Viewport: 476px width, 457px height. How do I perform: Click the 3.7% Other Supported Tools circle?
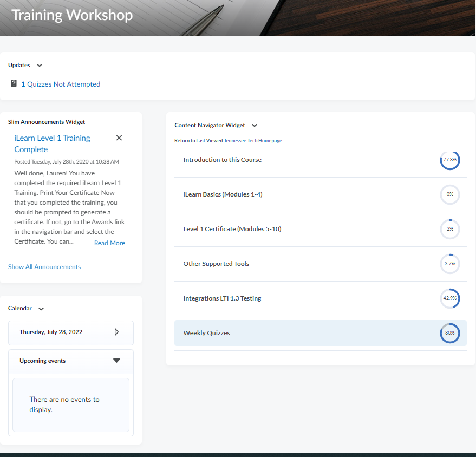[x=449, y=264]
